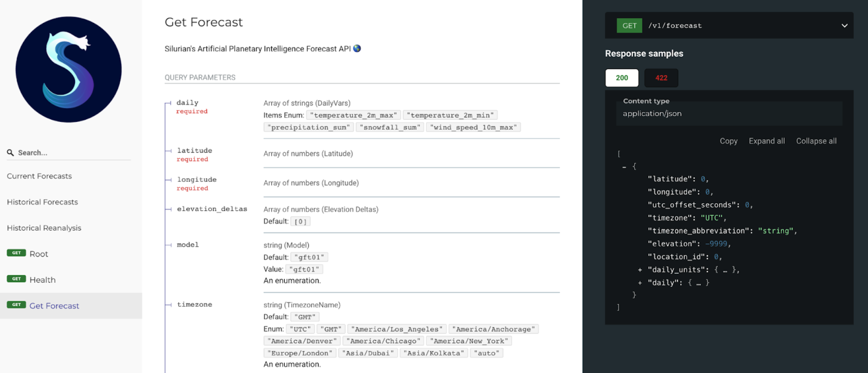Click the GET badge beside Get Forecast
This screenshot has height=373, width=868.
16,305
